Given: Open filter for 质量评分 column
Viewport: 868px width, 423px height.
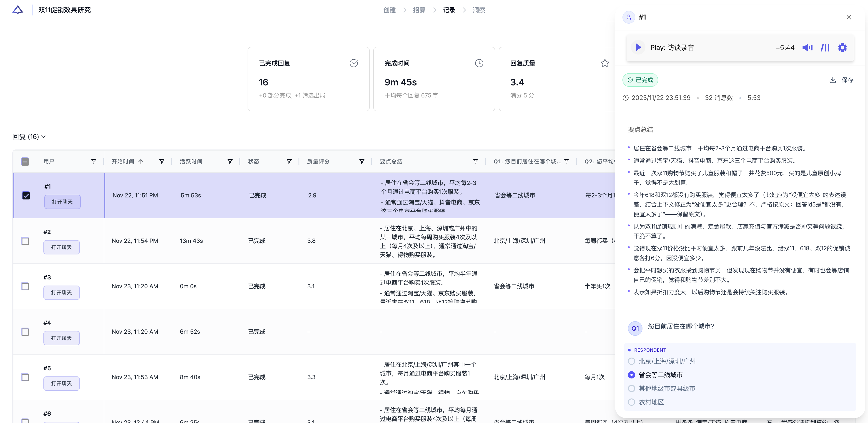Looking at the screenshot, I should 362,161.
